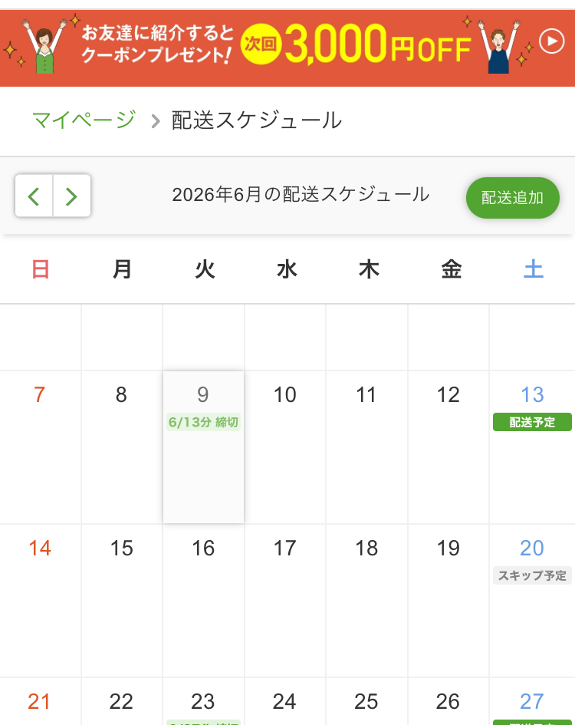Select the 6/13分 締切 label on June 9
Image resolution: width=575 pixels, height=728 pixels.
(203, 422)
